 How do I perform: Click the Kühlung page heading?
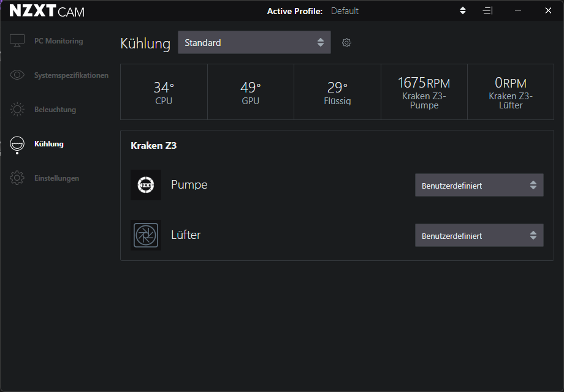(145, 43)
